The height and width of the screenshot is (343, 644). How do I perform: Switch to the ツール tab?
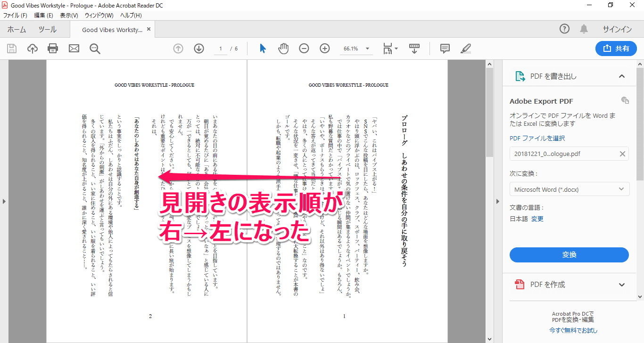[48, 29]
